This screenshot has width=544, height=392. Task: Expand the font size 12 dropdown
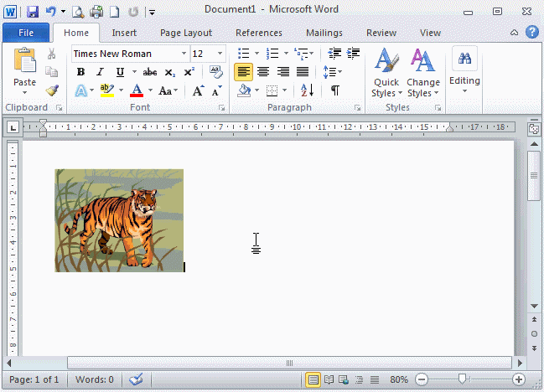point(220,54)
